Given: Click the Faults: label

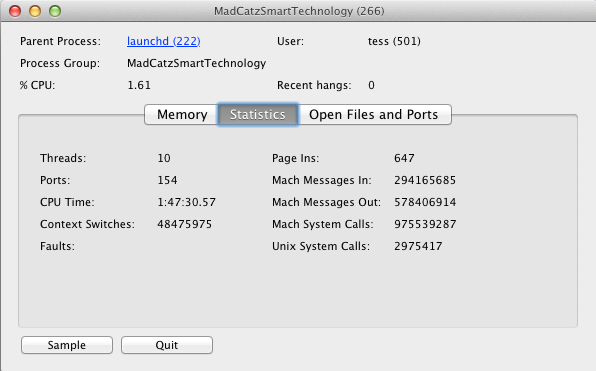Looking at the screenshot, I should tap(57, 246).
